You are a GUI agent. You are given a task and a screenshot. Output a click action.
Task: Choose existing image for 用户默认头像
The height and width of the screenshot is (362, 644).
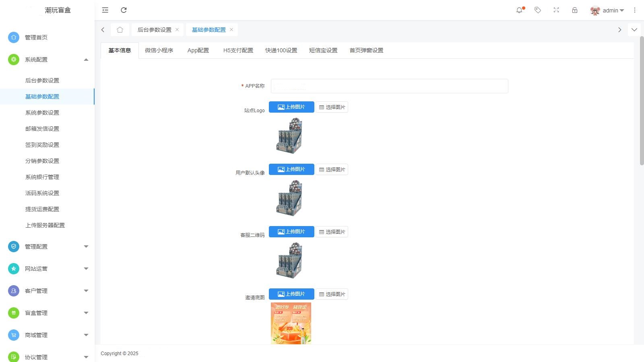[332, 169]
